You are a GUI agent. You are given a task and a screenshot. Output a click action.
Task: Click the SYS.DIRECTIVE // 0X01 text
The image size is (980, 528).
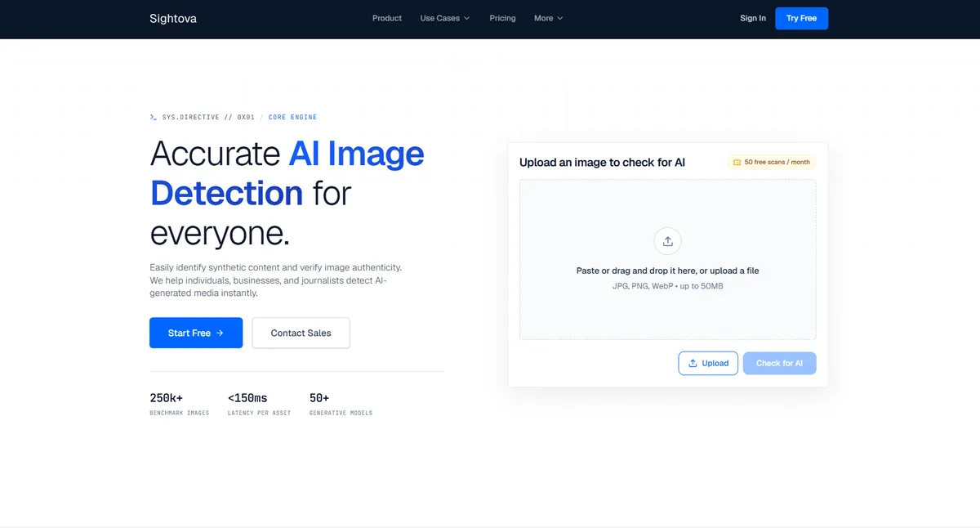(x=208, y=118)
